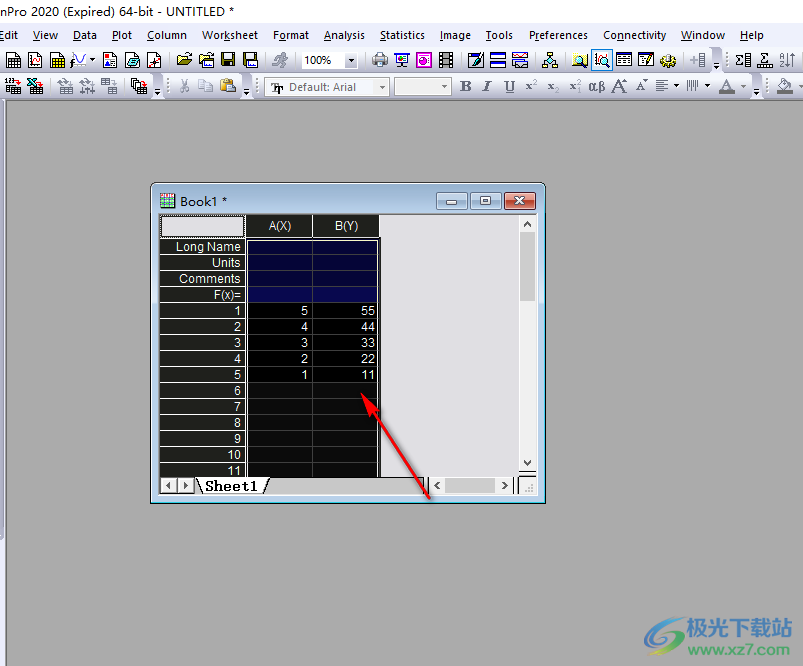Click Book1 vertical scrollbar thumb
This screenshot has height=666, width=803.
click(x=527, y=266)
